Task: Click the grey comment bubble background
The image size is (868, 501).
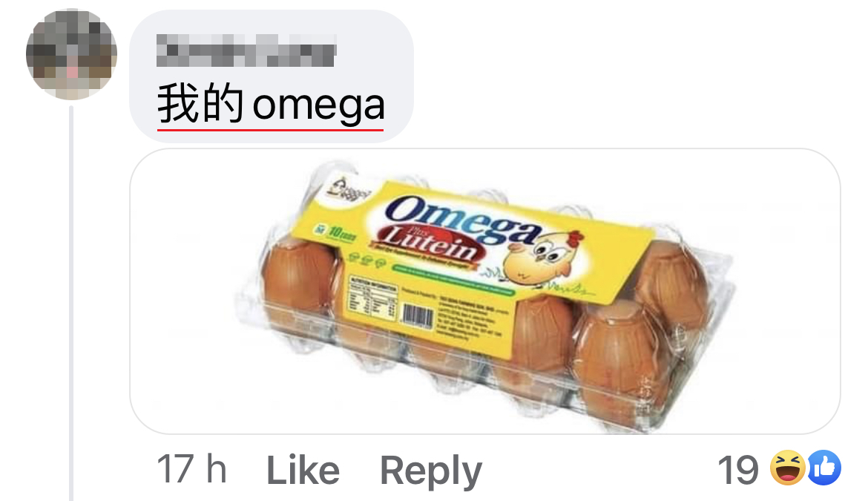Action: [x=272, y=76]
